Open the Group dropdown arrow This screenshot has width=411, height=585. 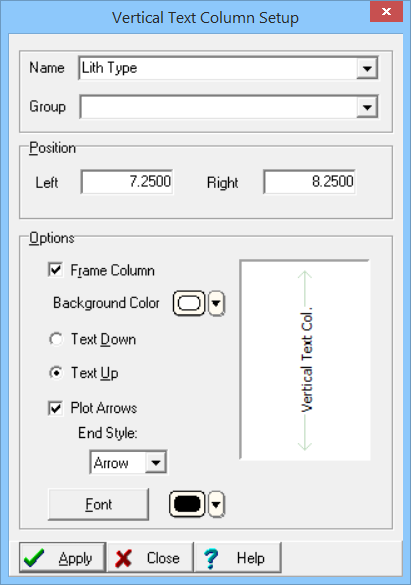pyautogui.click(x=367, y=107)
